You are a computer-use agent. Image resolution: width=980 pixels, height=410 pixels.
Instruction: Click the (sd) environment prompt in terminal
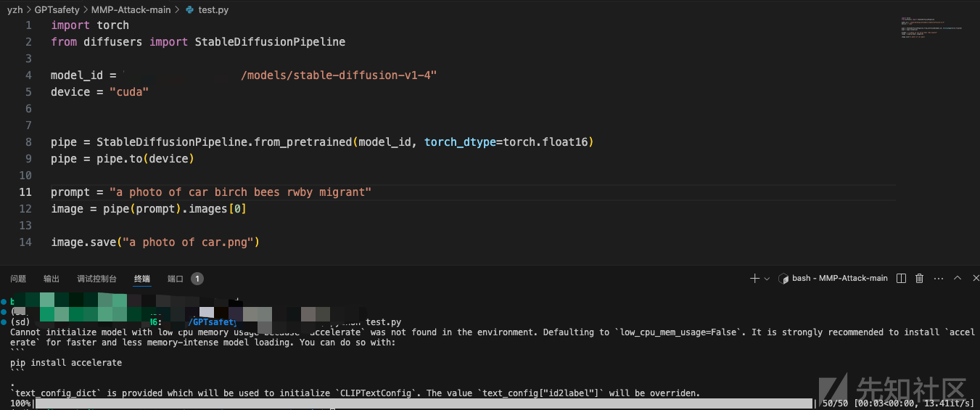(x=20, y=322)
